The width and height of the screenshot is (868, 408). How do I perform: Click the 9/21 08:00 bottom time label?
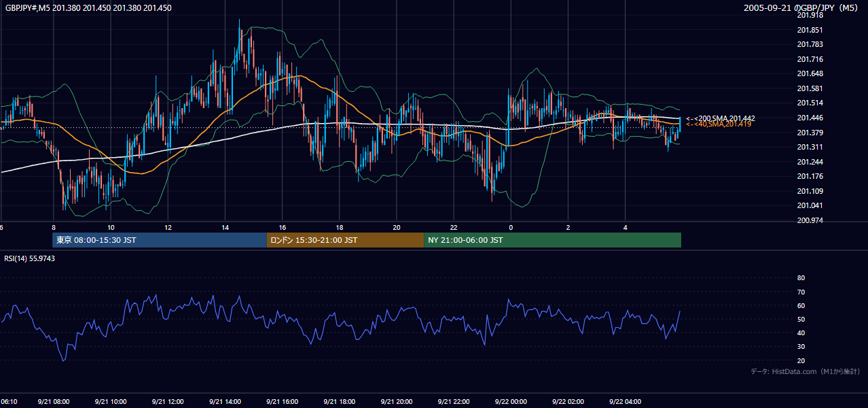click(x=54, y=402)
